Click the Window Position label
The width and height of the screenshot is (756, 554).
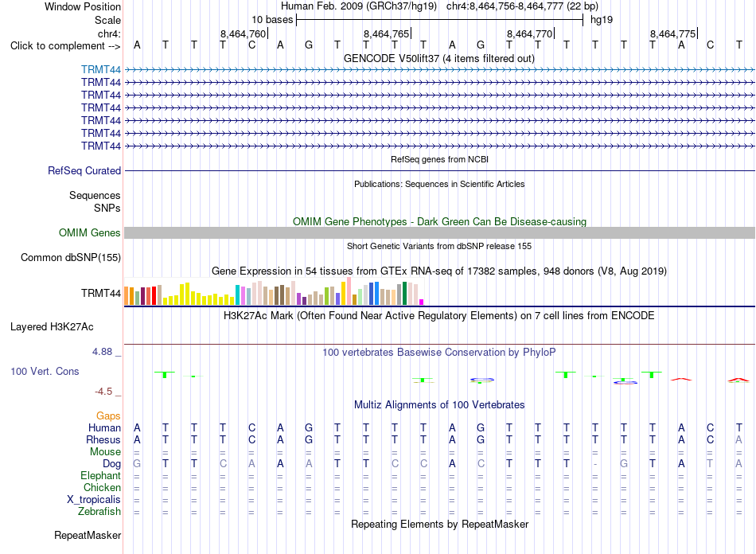83,6
